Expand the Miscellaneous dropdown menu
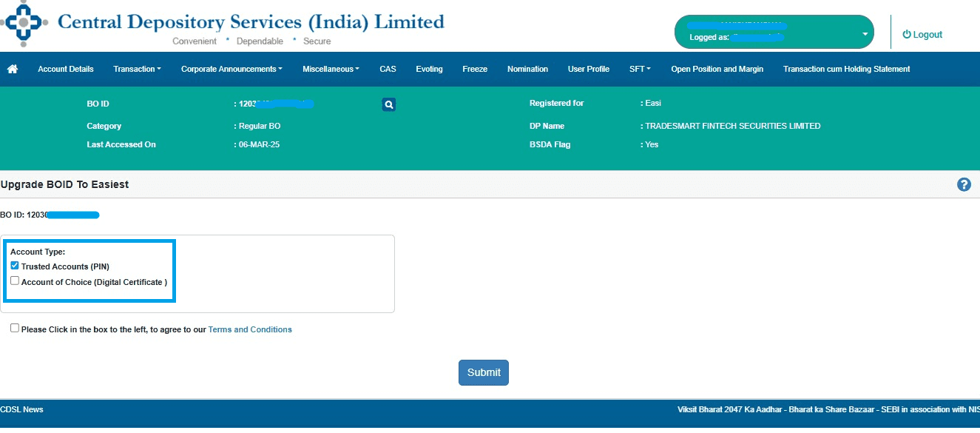980x433 pixels. pyautogui.click(x=331, y=69)
